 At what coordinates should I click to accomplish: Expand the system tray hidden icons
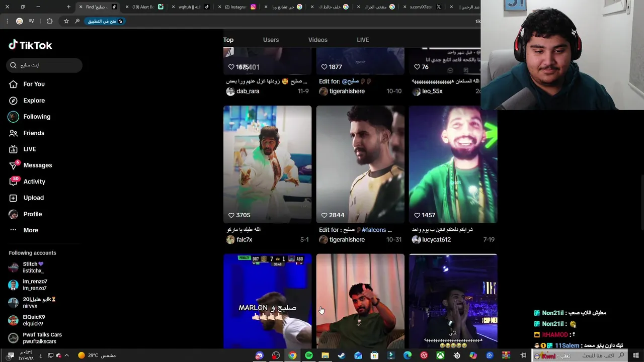coord(67,355)
